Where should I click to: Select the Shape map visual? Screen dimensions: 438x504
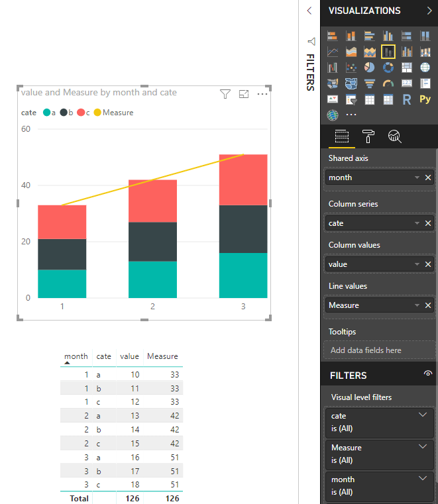point(351,83)
